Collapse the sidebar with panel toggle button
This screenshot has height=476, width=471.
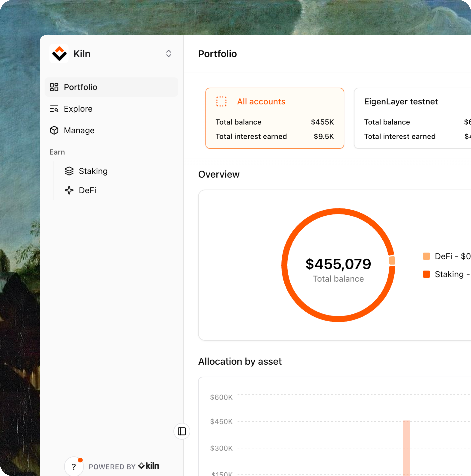tap(182, 431)
